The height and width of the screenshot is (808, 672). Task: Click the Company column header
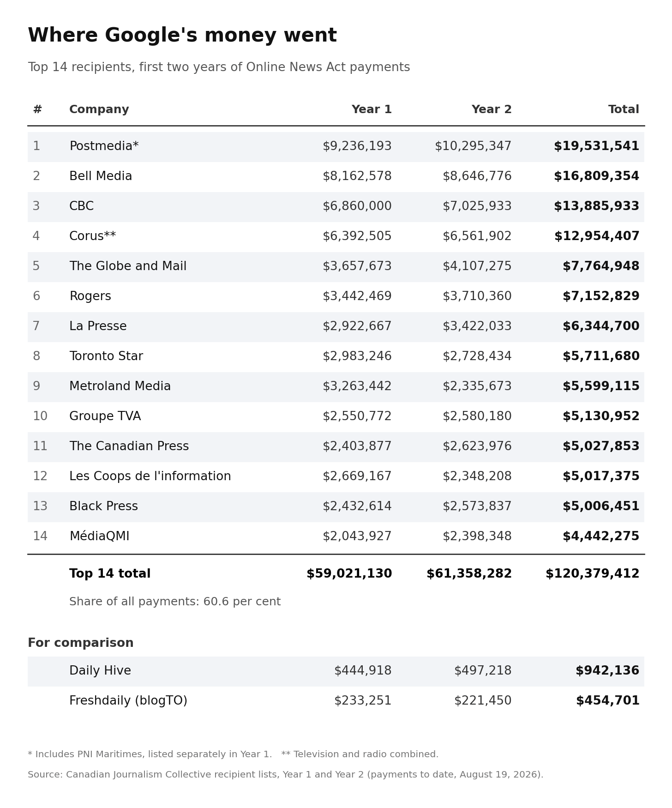[x=99, y=110]
